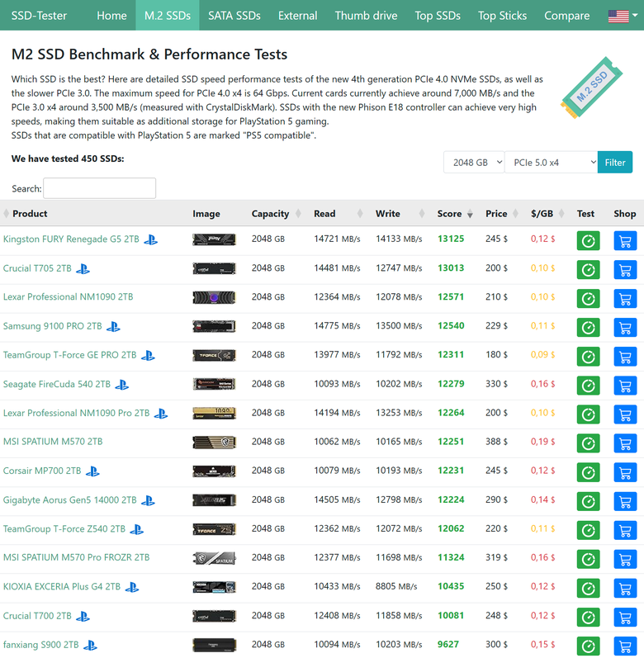Click PlayStation icon beside fanxiang S900 2TB

click(x=90, y=645)
